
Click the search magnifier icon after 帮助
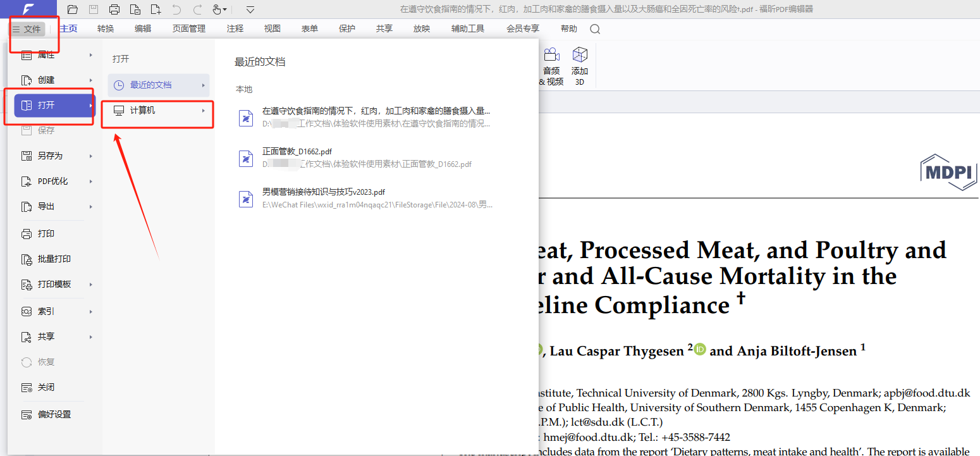(x=595, y=29)
